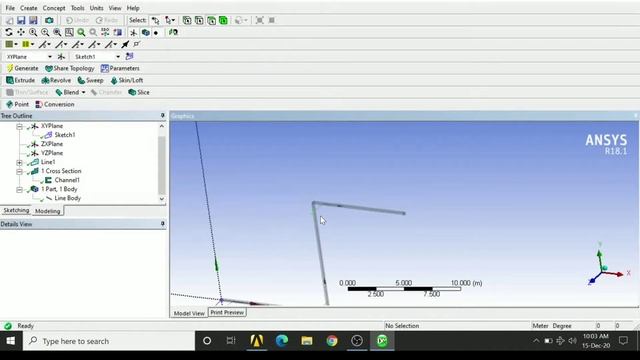Click New Sketch icon beside Sketch1

tap(129, 56)
